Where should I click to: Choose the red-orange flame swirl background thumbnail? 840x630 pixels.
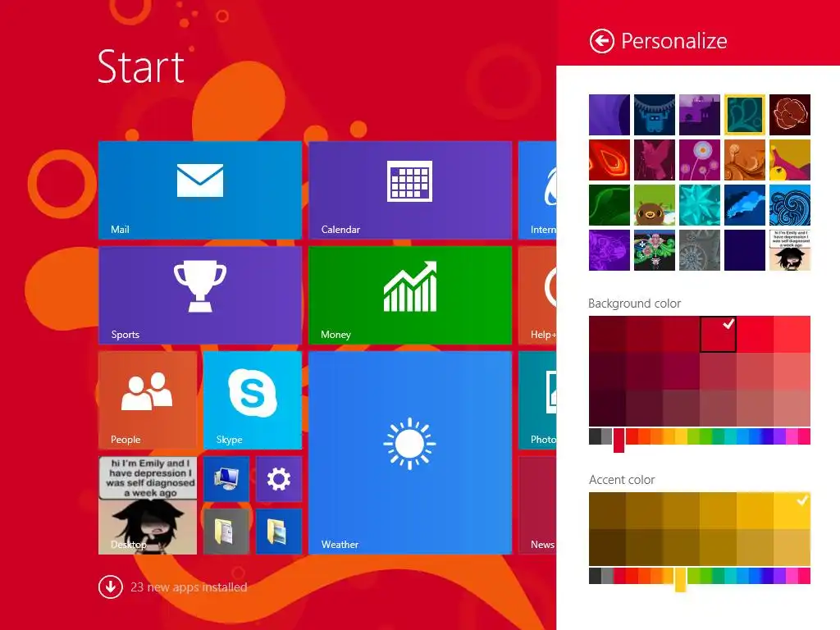(609, 160)
